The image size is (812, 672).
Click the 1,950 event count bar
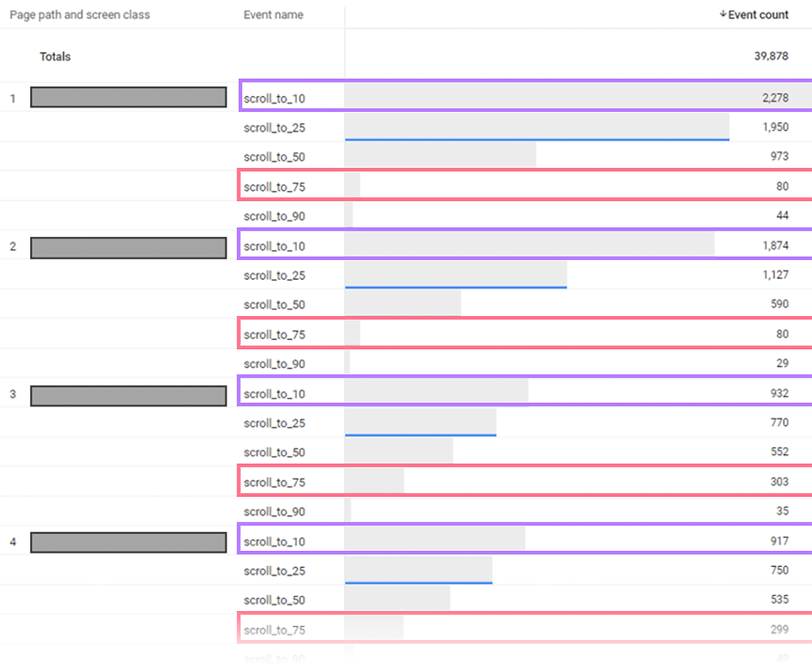[537, 127]
